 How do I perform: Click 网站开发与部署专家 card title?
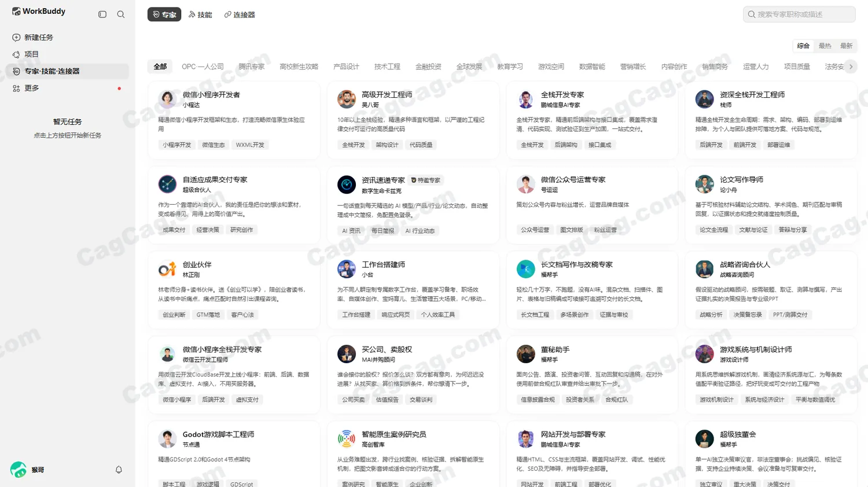573,434
